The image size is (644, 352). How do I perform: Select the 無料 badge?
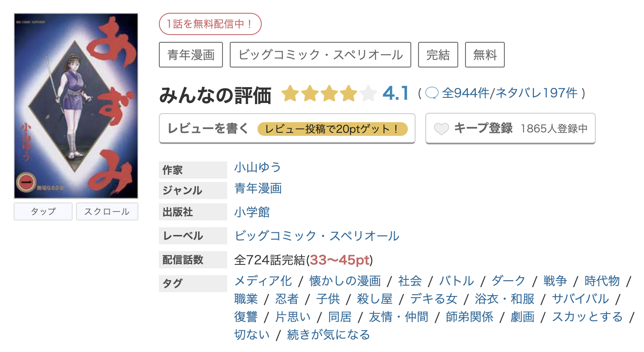[x=485, y=55]
